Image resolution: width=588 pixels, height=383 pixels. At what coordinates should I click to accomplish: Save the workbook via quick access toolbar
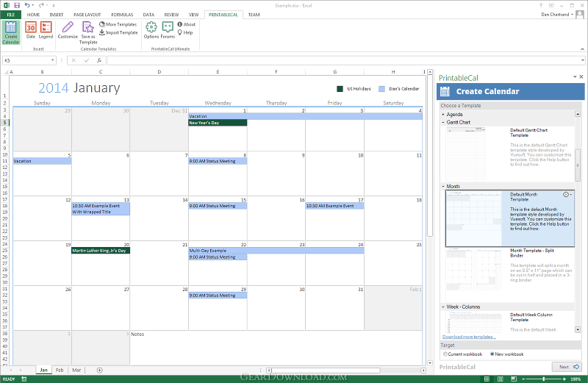click(17, 5)
